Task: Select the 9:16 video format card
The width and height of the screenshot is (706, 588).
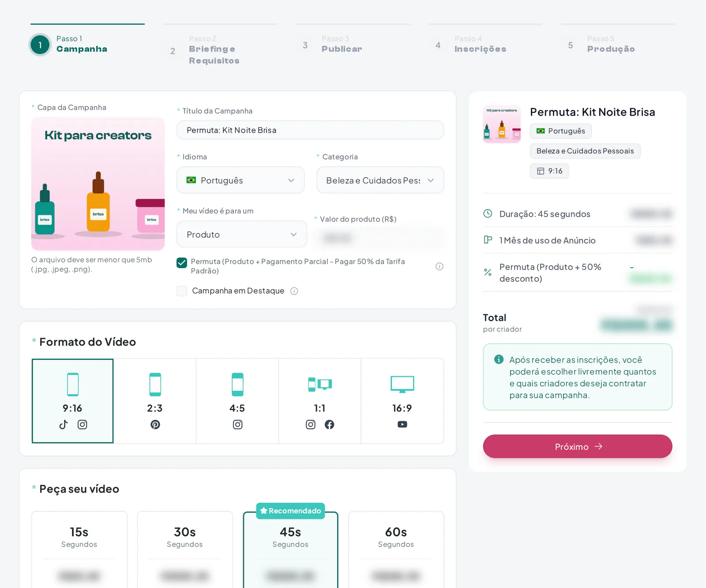Action: coord(72,401)
